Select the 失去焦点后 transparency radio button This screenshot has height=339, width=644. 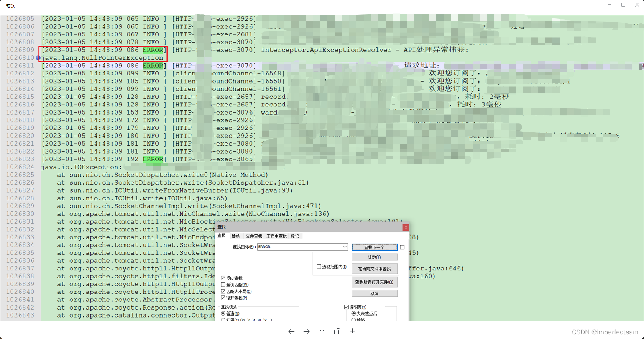click(353, 313)
